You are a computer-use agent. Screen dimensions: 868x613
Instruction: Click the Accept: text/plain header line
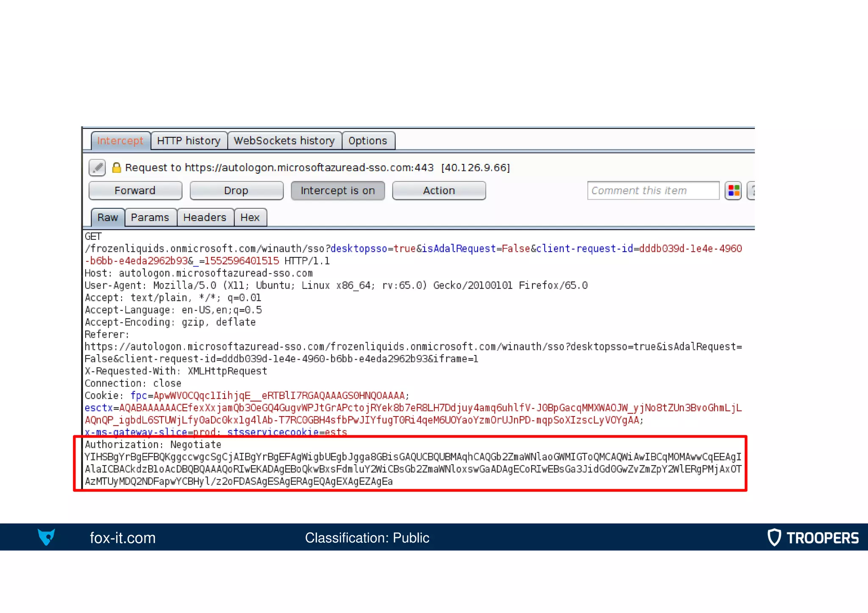coord(172,298)
